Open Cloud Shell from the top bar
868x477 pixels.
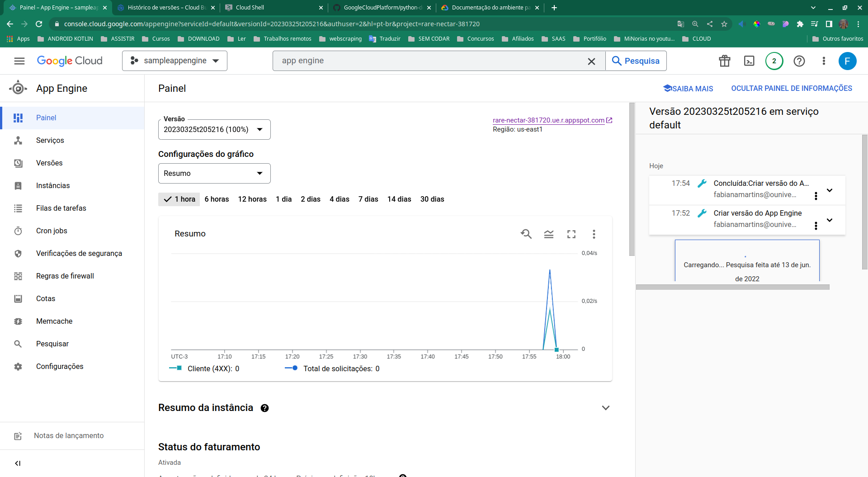tap(749, 61)
